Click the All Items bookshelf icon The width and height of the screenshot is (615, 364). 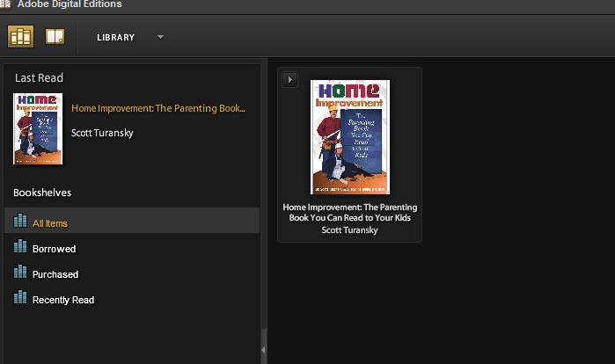[20, 221]
